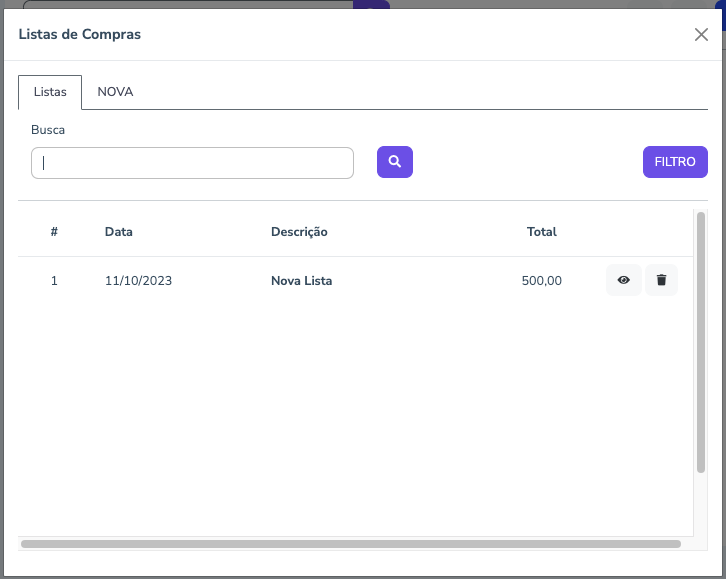This screenshot has height=579, width=726.
Task: Focus the Busca search input field
Action: [x=192, y=163]
